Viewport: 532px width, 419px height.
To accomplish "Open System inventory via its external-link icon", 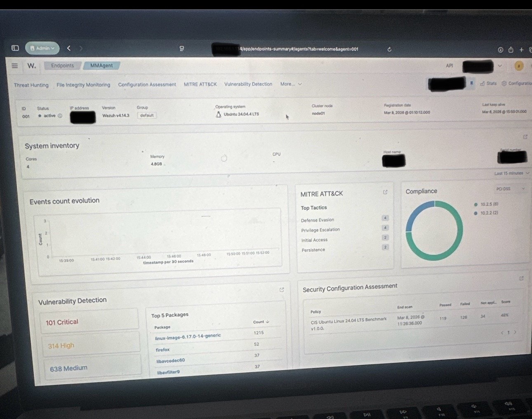I will [525, 137].
